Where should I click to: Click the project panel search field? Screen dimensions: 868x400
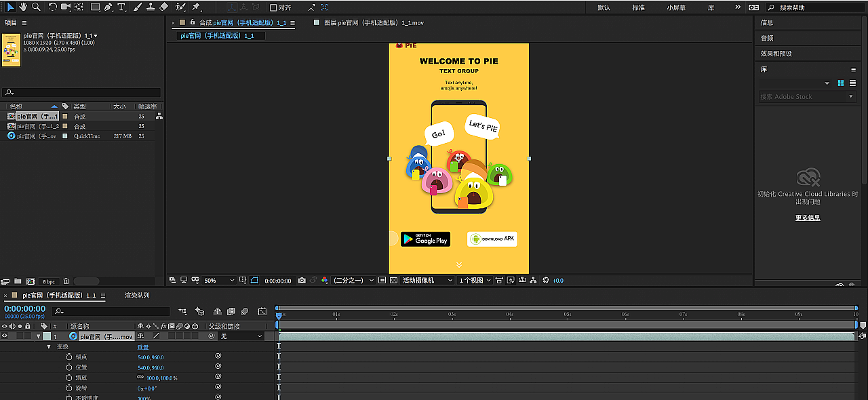tap(81, 92)
